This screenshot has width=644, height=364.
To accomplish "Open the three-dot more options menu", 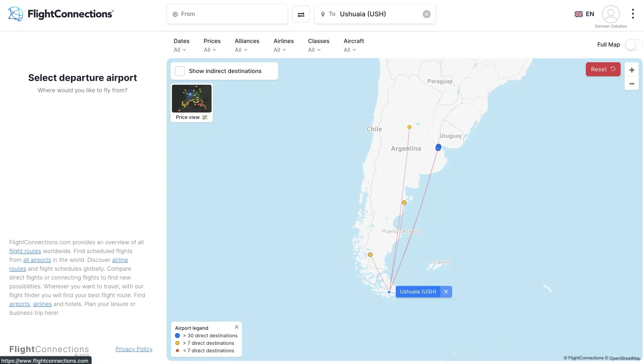I will coord(633,14).
